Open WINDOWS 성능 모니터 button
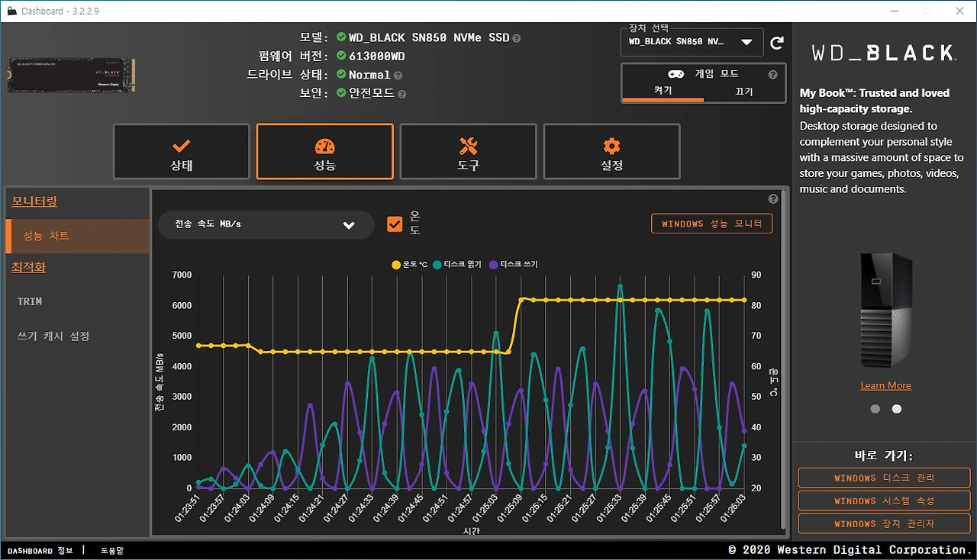This screenshot has width=977, height=560. (711, 223)
